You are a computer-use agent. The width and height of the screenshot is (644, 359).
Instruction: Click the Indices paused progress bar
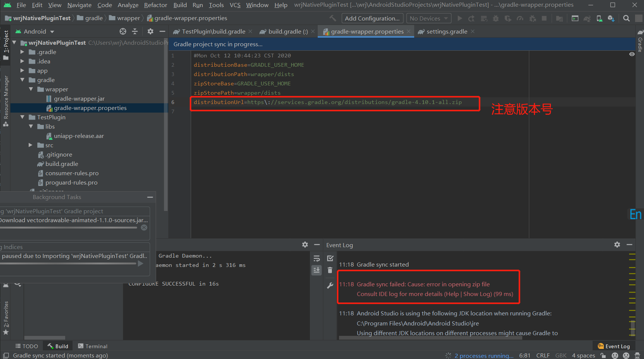[x=68, y=264]
